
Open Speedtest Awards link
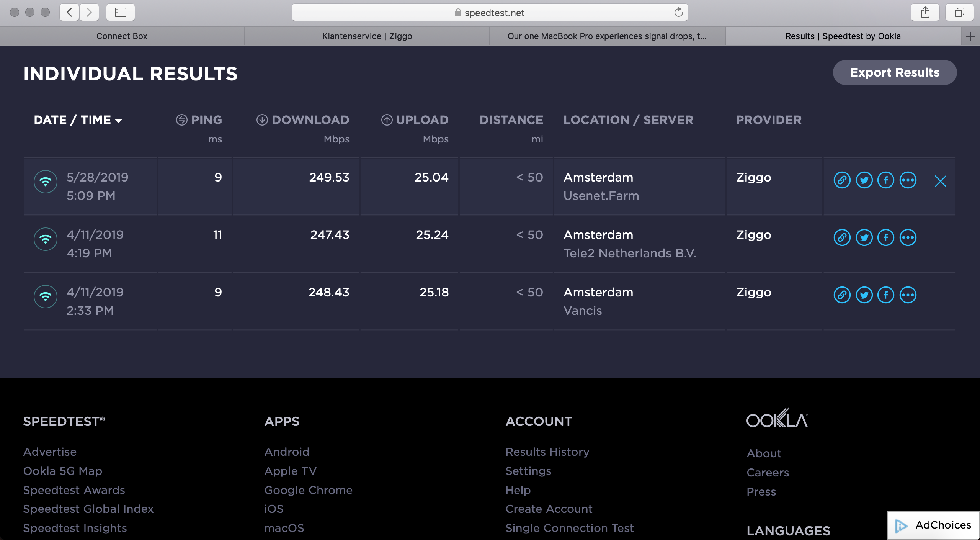point(74,490)
